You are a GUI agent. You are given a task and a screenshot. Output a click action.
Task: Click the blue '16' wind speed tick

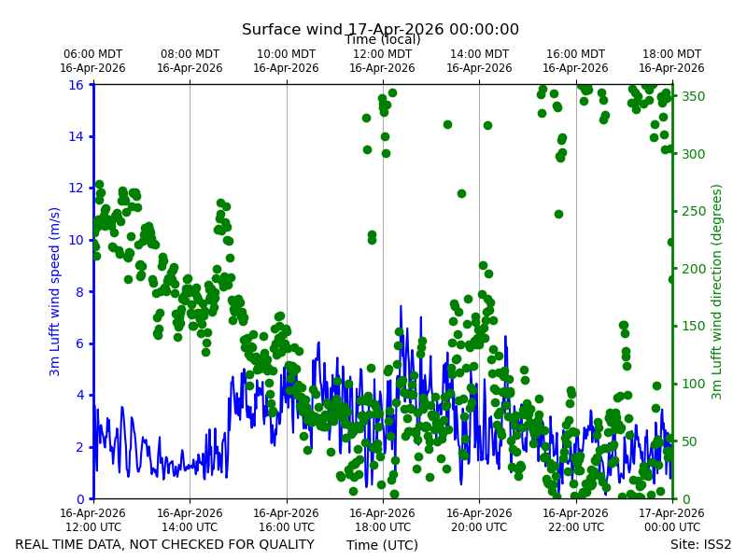76,85
